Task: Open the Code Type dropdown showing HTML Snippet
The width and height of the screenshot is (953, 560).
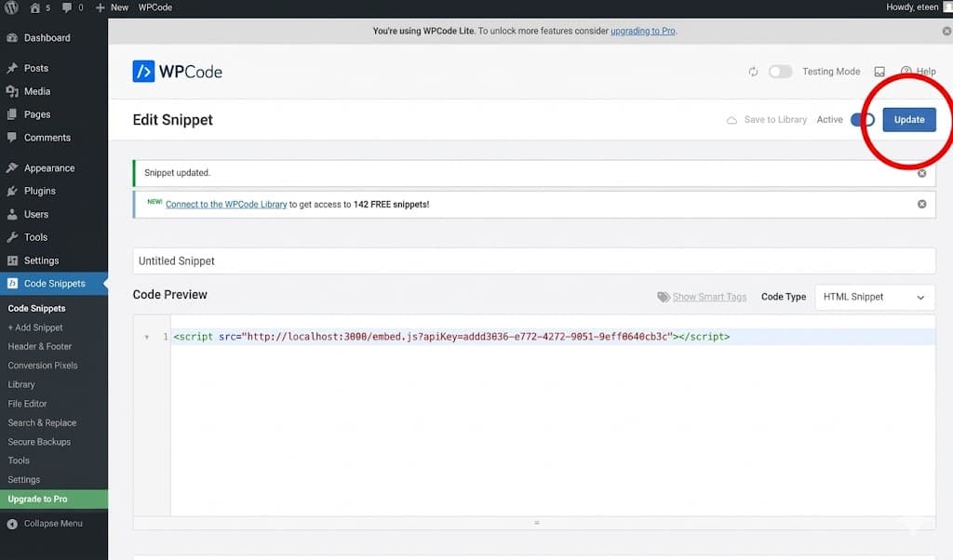Action: [873, 297]
